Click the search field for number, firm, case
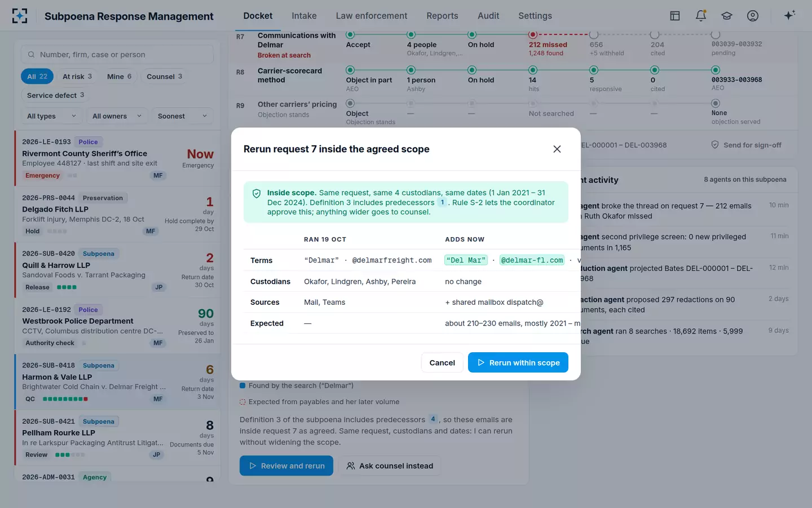 click(117, 55)
